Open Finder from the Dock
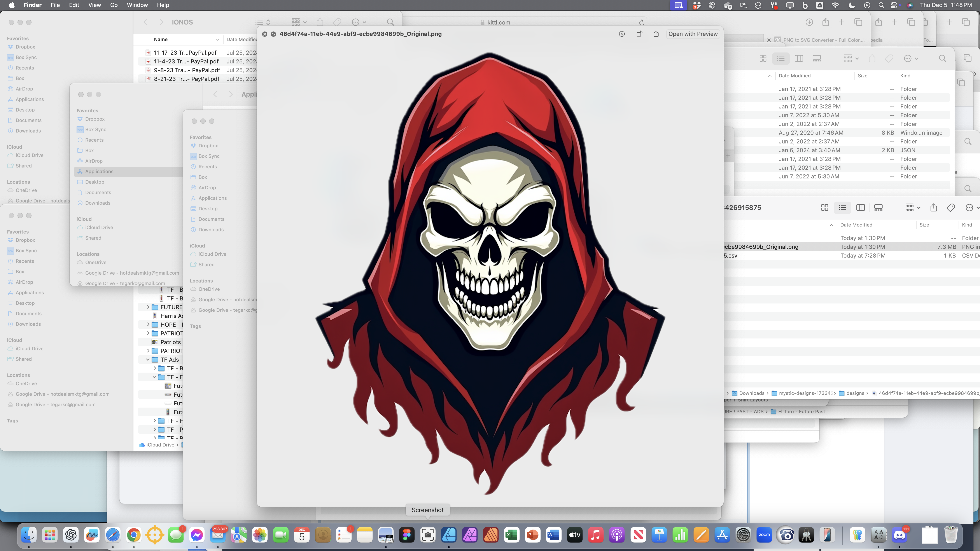This screenshot has height=551, width=980. point(29,535)
